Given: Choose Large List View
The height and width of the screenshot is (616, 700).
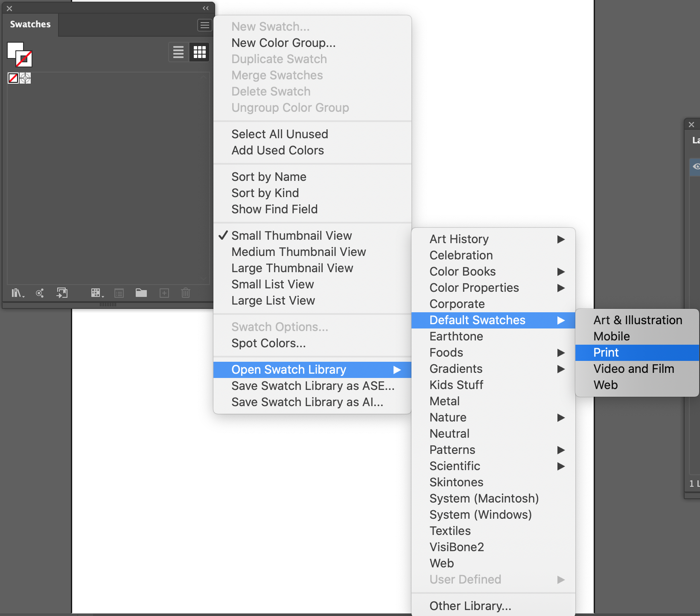Looking at the screenshot, I should 312,300.
